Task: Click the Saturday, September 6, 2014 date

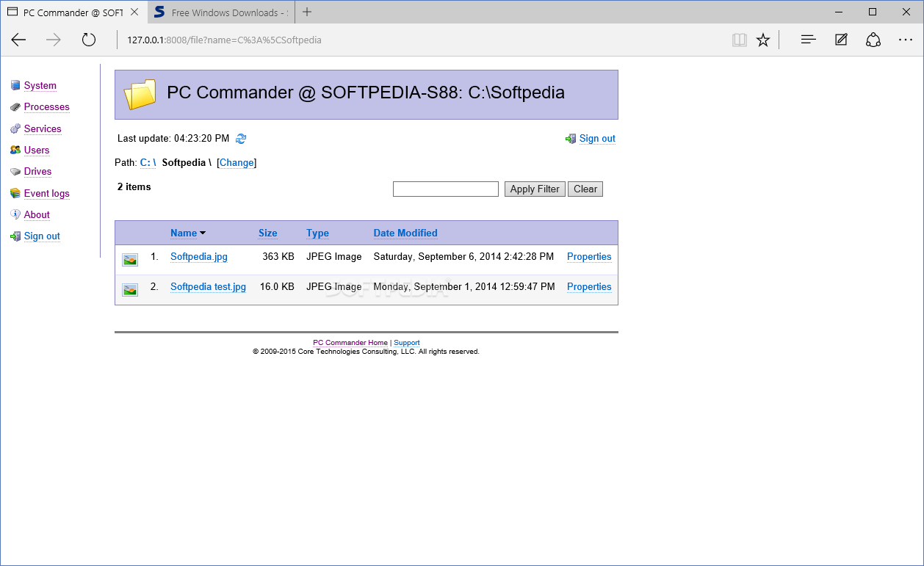Action: tap(463, 257)
